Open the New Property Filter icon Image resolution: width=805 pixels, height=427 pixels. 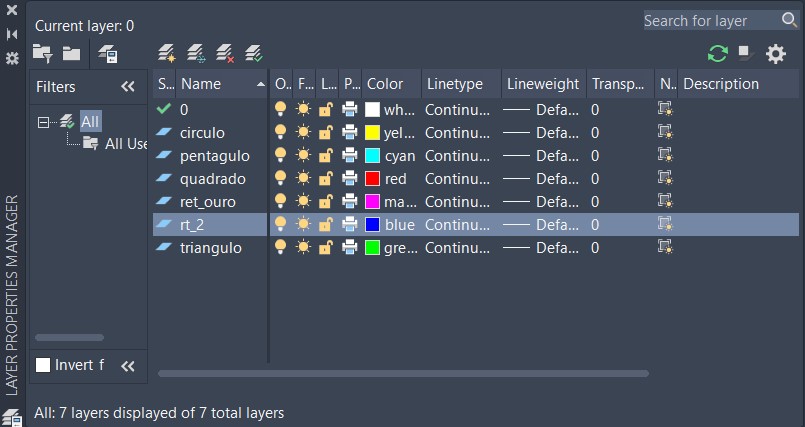coord(42,53)
